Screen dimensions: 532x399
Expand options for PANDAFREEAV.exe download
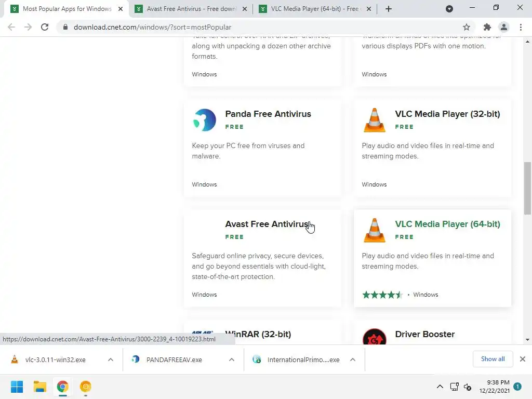coord(232,360)
